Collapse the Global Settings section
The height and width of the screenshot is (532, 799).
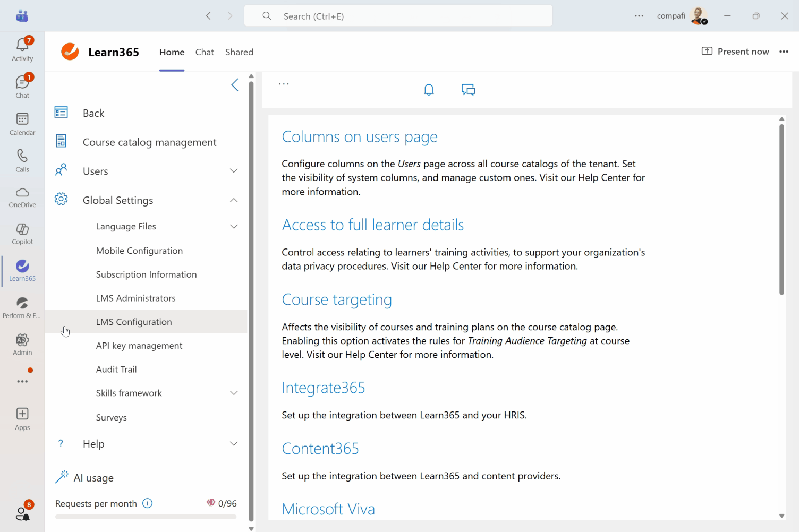pyautogui.click(x=234, y=200)
